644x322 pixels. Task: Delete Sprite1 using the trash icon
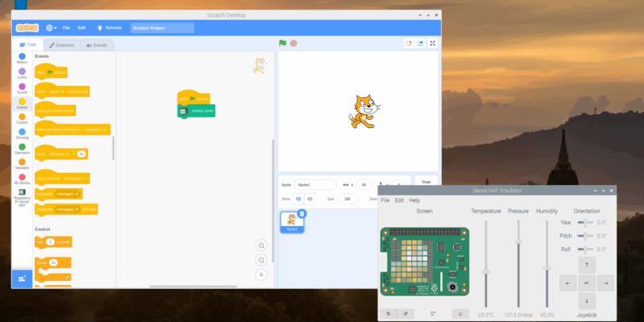302,213
